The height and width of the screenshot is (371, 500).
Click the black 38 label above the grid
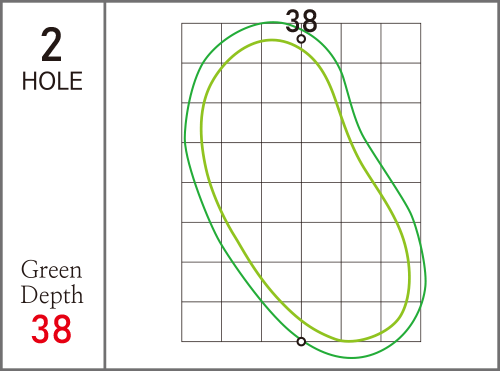[301, 21]
